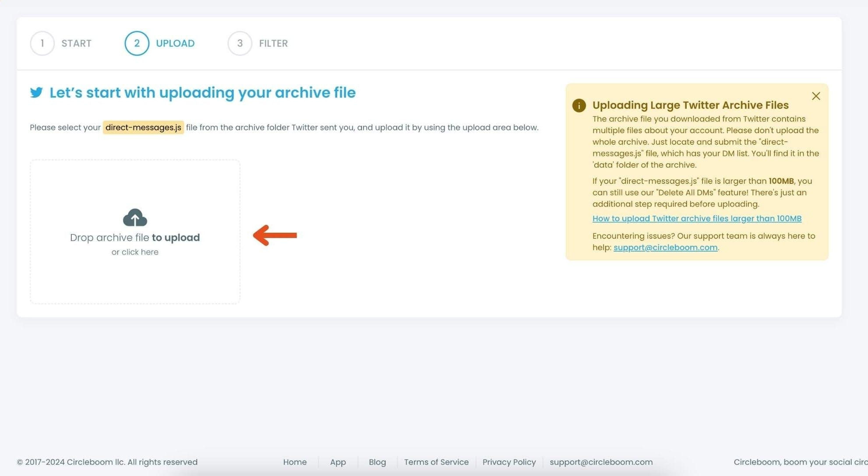View the Terms of Service
Viewport: 868px width, 476px height.
(436, 462)
